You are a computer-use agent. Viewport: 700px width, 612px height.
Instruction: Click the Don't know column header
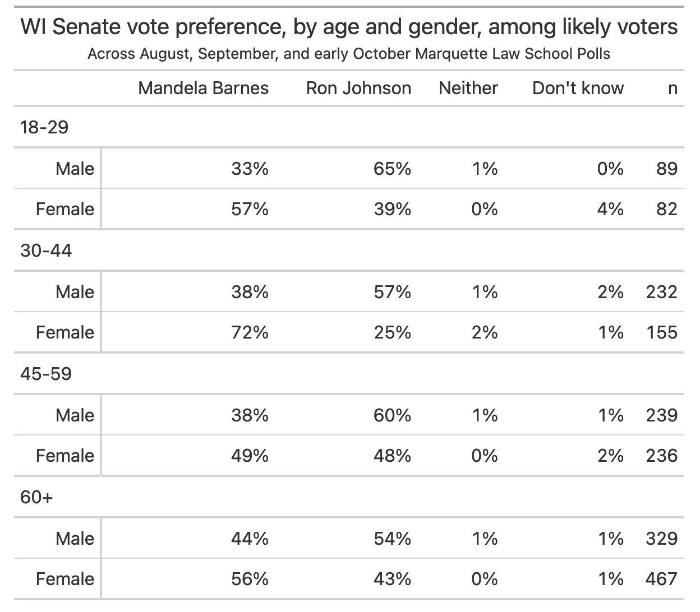pos(578,88)
